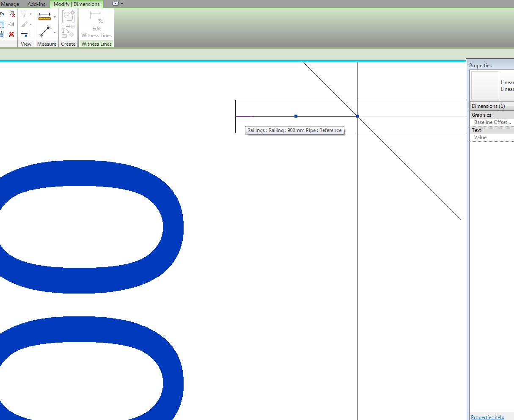
Task: Click the blue grip at the line intersection
Action: coord(357,116)
